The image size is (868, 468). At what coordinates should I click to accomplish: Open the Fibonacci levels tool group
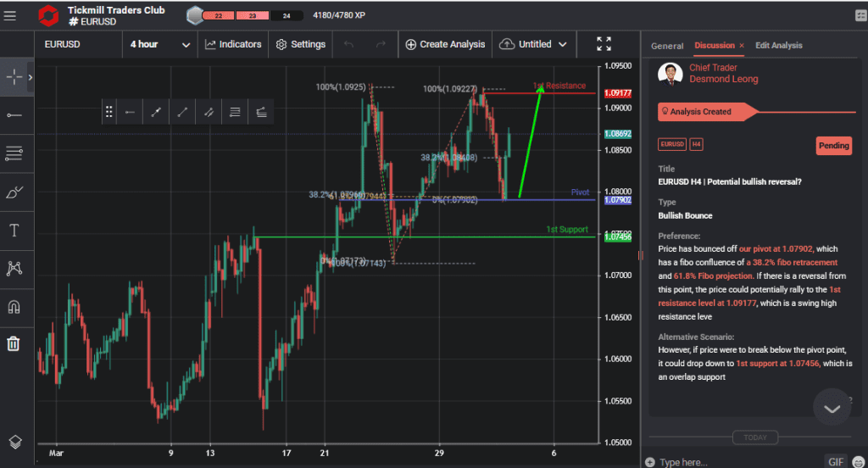pyautogui.click(x=14, y=153)
